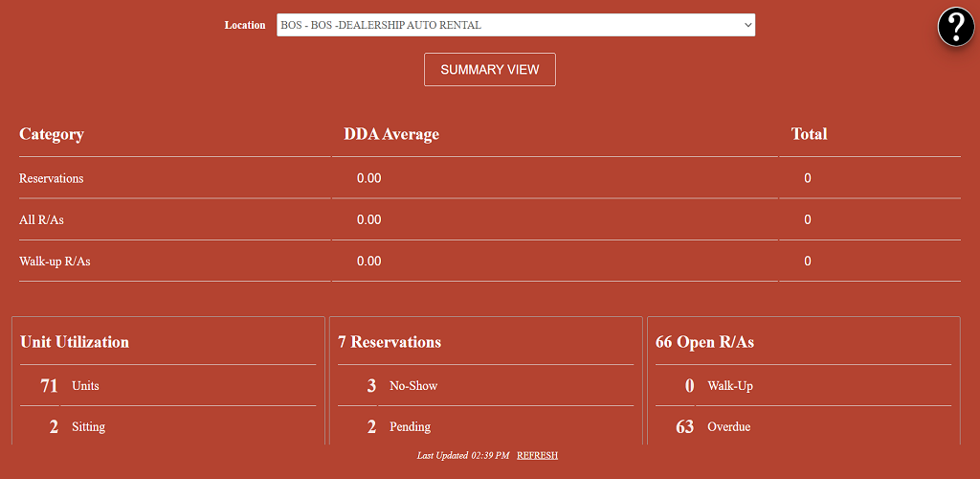
Task: Click the 7 Reservations panel heading
Action: (x=390, y=342)
